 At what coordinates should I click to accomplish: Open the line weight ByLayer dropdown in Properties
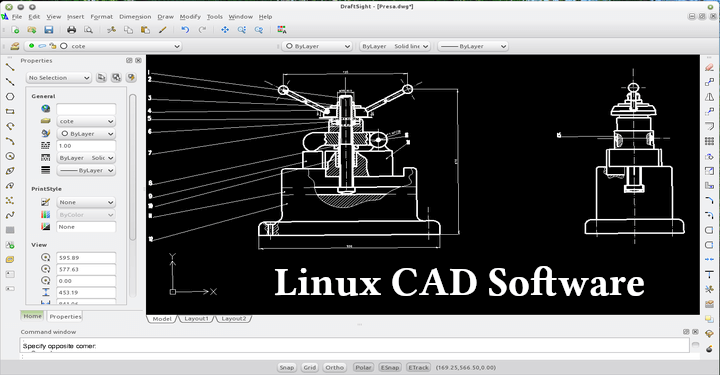pyautogui.click(x=86, y=170)
